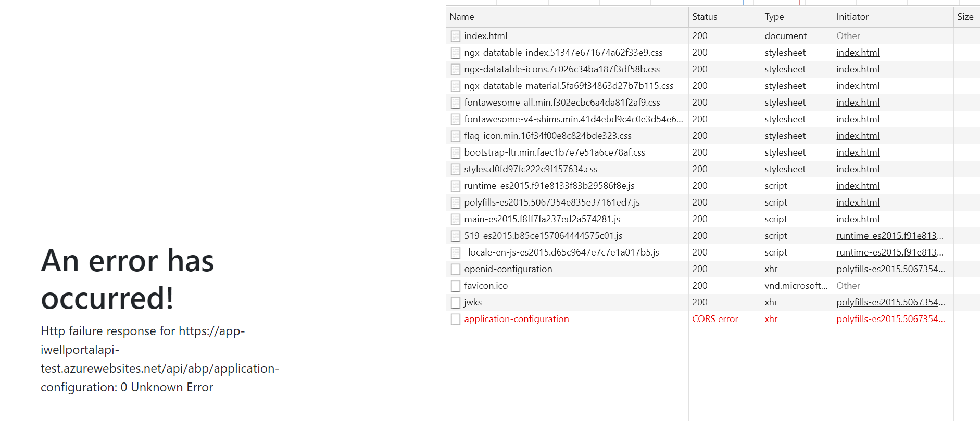Click the Size column header

click(965, 17)
